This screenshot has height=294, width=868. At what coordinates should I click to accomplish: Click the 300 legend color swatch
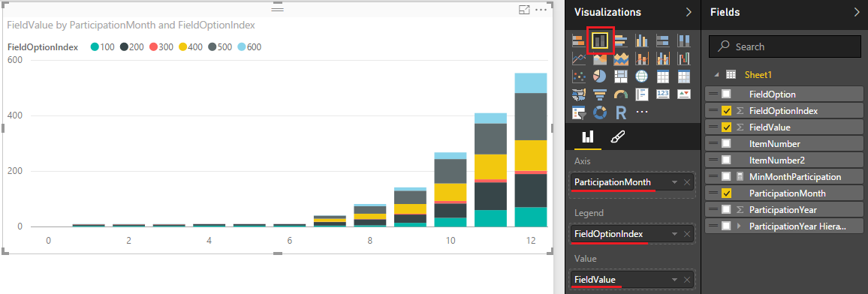(153, 47)
